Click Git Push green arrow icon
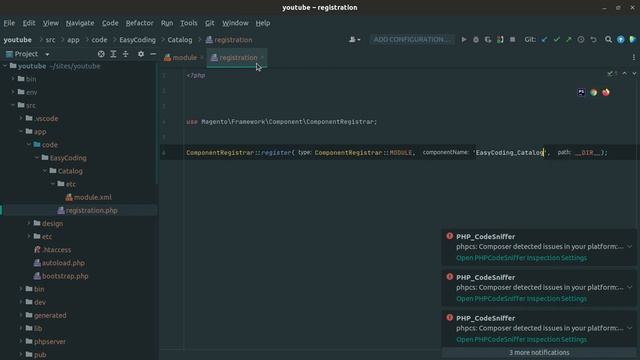640x360 pixels. coord(569,40)
